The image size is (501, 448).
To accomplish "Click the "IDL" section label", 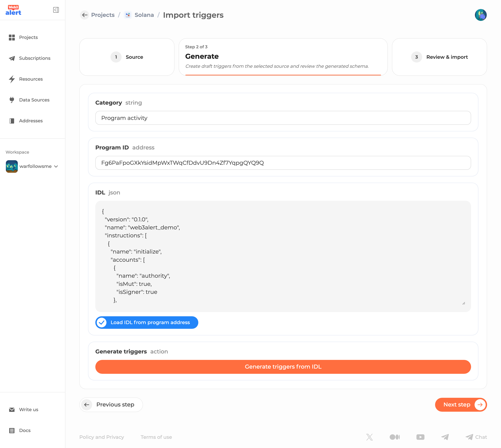I will click(100, 193).
